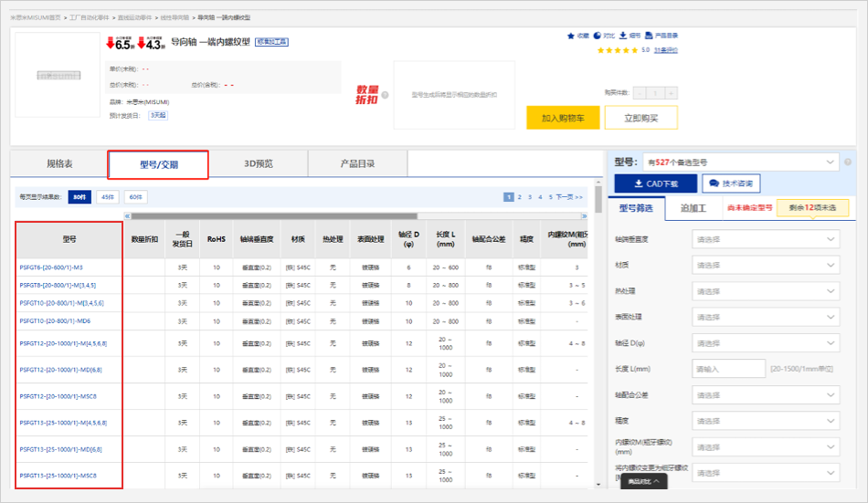Open model link PSFGT6-[20-600/1]-M3
The width and height of the screenshot is (868, 503).
[51, 267]
